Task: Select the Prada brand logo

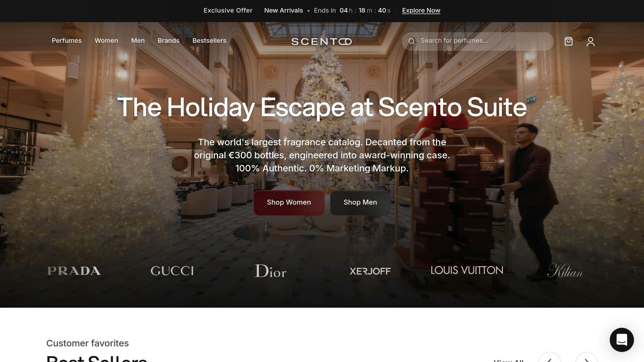Action: coord(74,271)
